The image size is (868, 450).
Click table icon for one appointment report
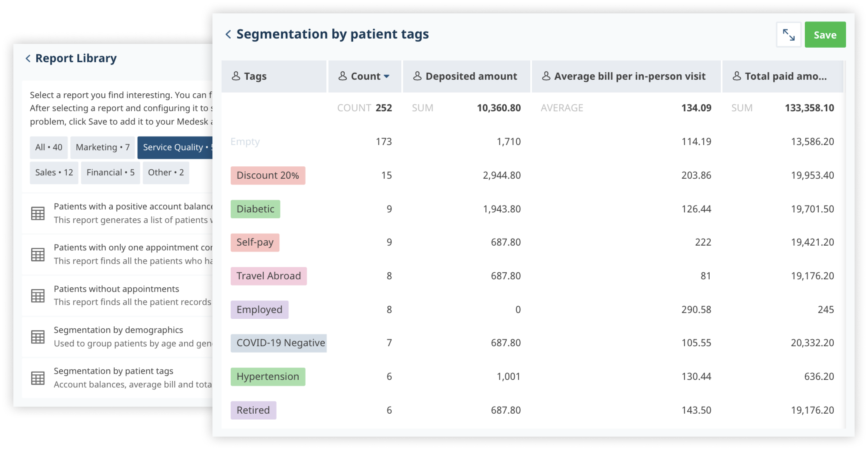coord(38,254)
